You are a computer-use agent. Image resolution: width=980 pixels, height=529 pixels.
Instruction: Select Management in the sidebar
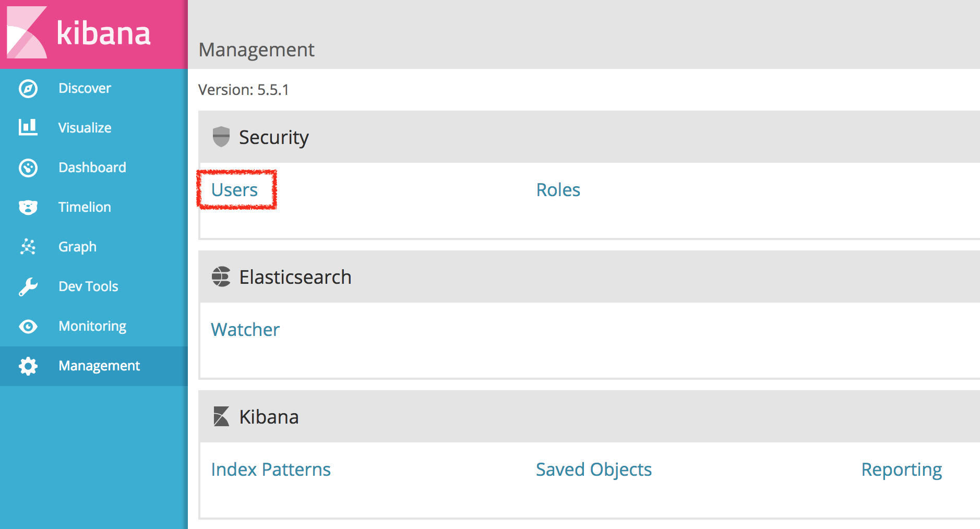click(x=94, y=366)
